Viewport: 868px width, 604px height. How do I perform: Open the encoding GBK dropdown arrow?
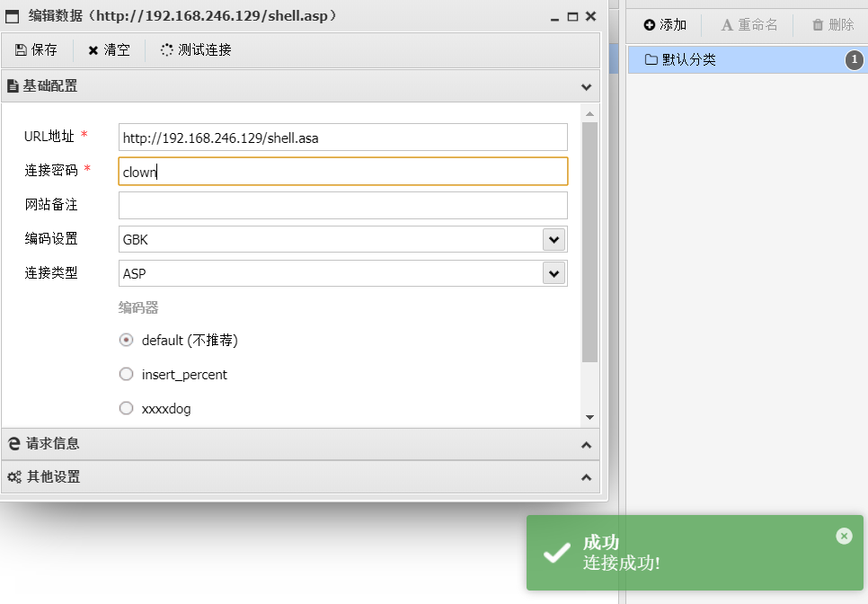(x=554, y=240)
